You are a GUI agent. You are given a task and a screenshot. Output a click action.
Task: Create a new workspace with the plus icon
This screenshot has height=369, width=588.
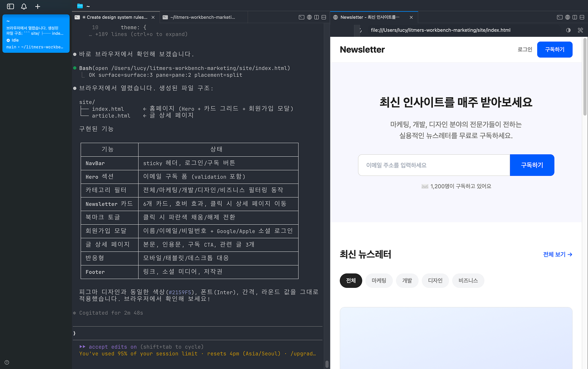pyautogui.click(x=38, y=6)
